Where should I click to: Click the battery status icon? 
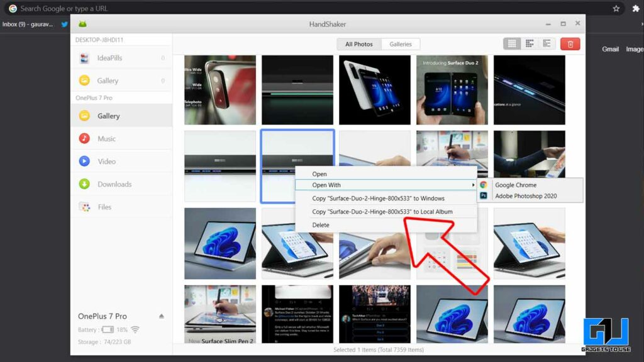point(108,329)
